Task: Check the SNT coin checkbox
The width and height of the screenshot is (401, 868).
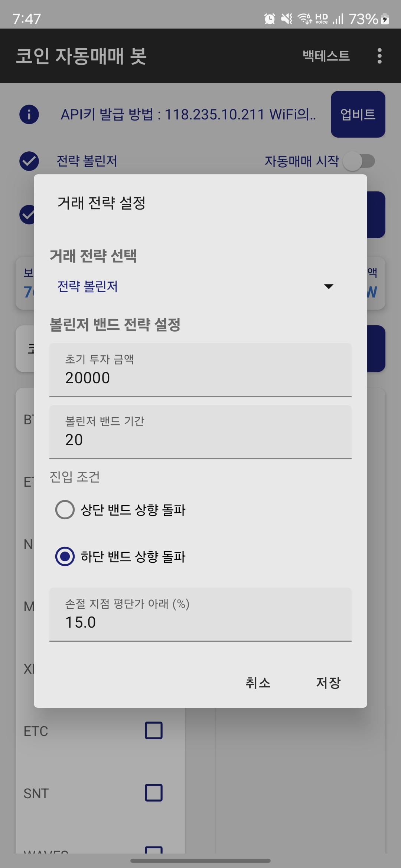Action: click(x=153, y=793)
